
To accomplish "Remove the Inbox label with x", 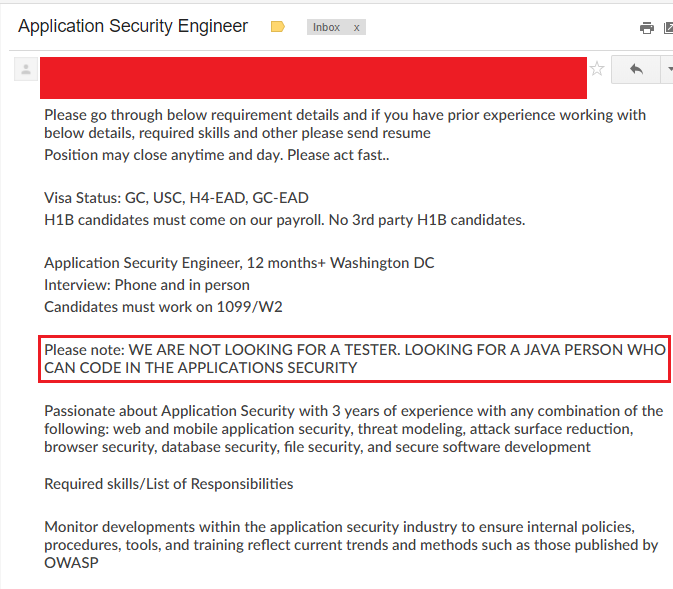I will (356, 28).
